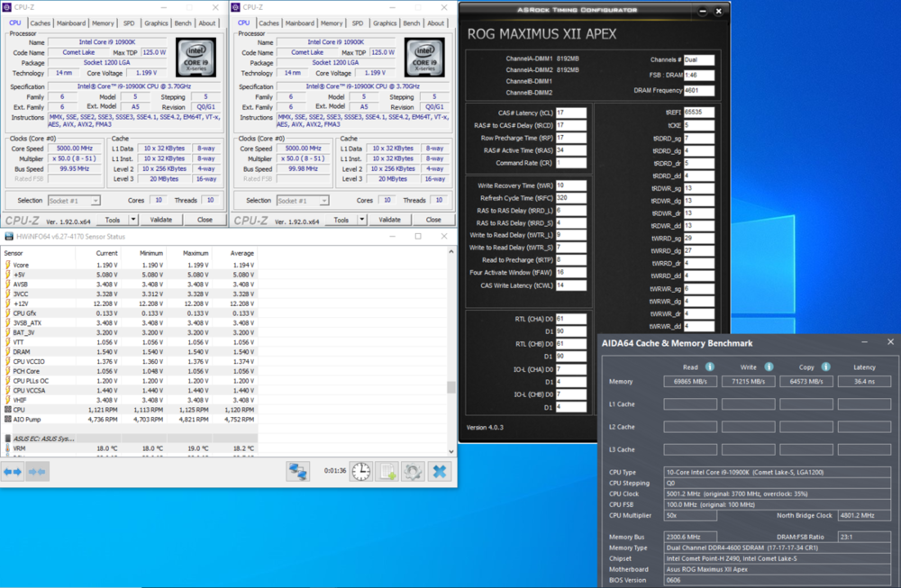The height and width of the screenshot is (588, 901).
Task: Click the CPU fan RPM row icon
Action: point(7,410)
